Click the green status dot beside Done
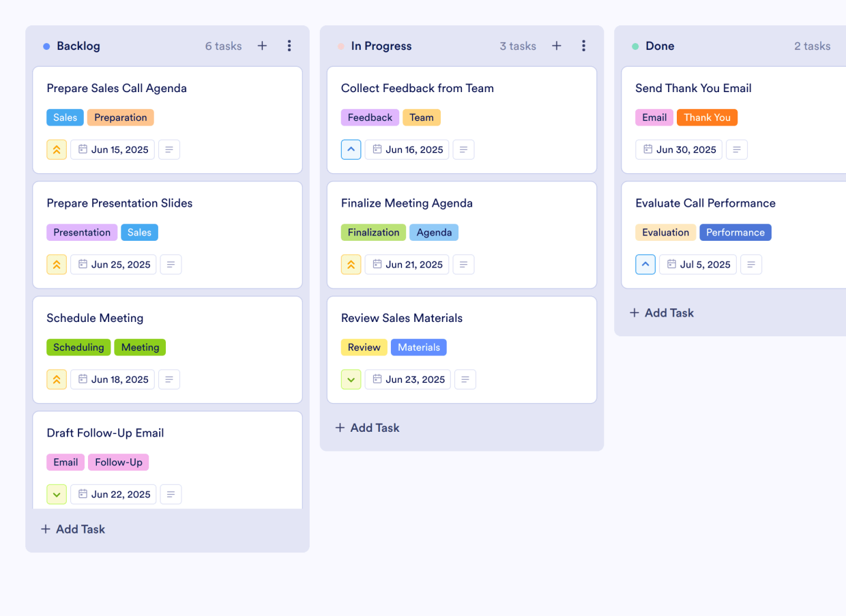 tap(634, 46)
